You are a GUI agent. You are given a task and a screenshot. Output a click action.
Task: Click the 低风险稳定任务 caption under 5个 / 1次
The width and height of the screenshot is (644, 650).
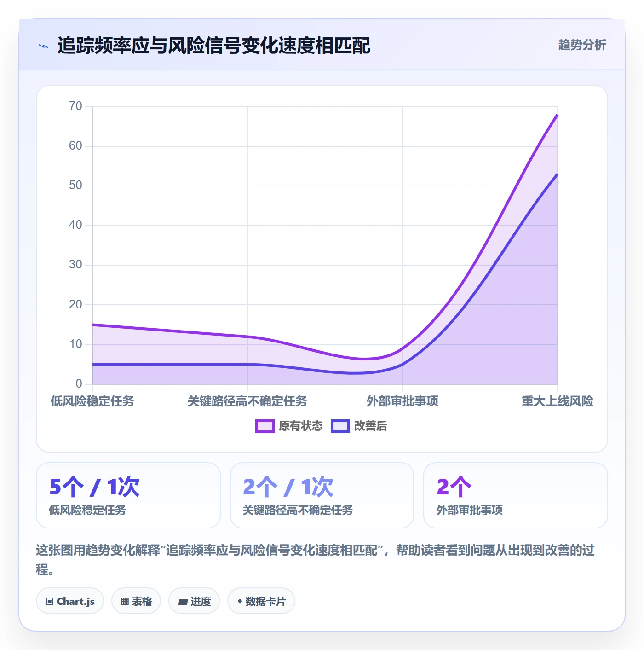87,510
